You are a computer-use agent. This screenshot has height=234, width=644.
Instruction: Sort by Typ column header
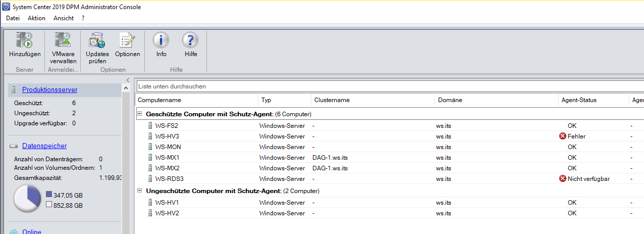(x=285, y=100)
